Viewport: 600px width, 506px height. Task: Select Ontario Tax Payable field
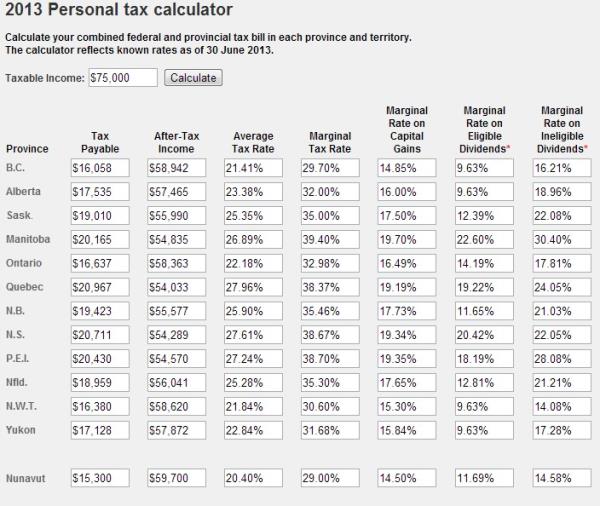pos(101,264)
